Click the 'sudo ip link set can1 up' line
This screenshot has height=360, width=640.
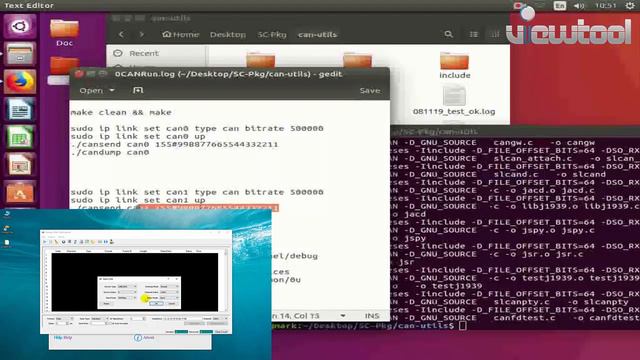click(x=138, y=200)
